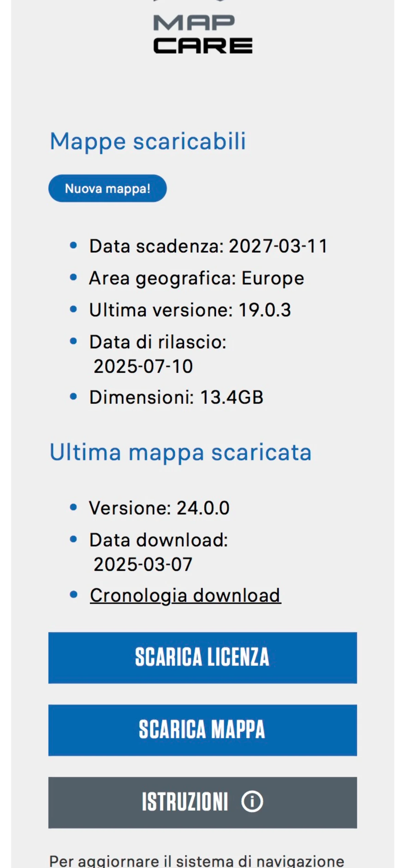This screenshot has height=868, width=401.
Task: Click the download date 2025-03-07
Action: [143, 564]
